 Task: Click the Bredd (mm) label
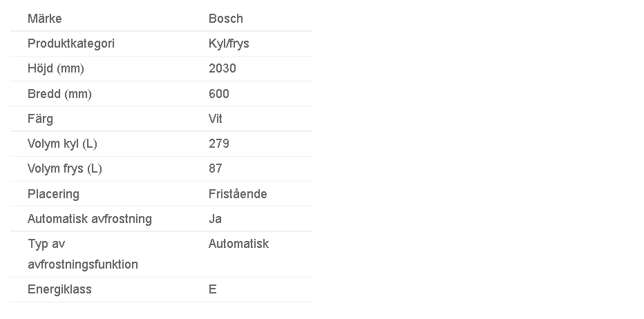(59, 94)
